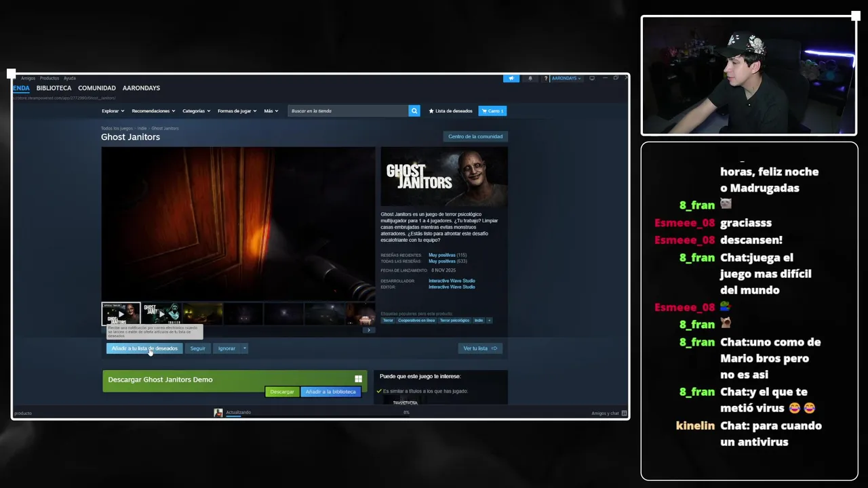Click Indie breadcrumb link
Viewport: 868px width, 488px height.
tap(142, 128)
